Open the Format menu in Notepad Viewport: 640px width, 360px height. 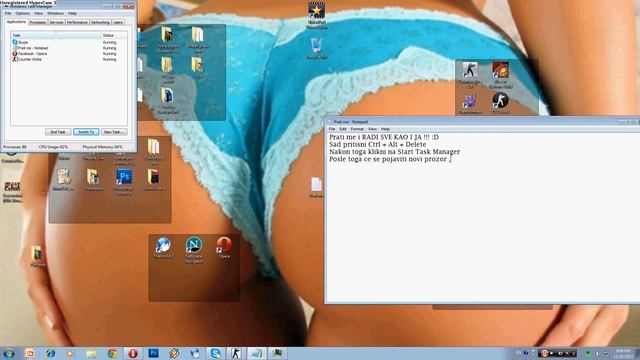pyautogui.click(x=357, y=129)
